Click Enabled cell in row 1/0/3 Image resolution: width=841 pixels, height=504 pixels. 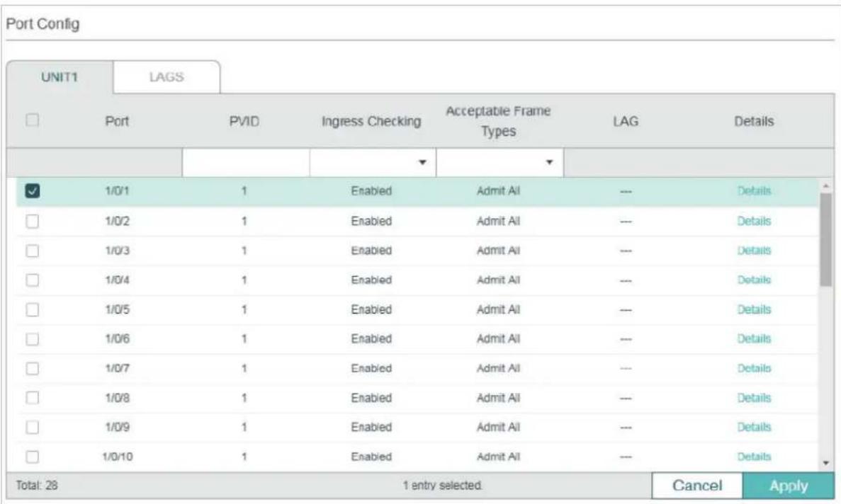(371, 250)
